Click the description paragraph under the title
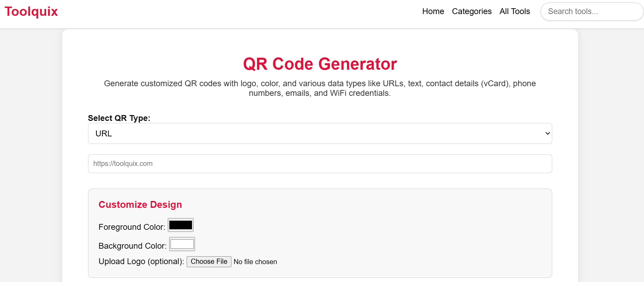The height and width of the screenshot is (282, 644). (x=320, y=88)
